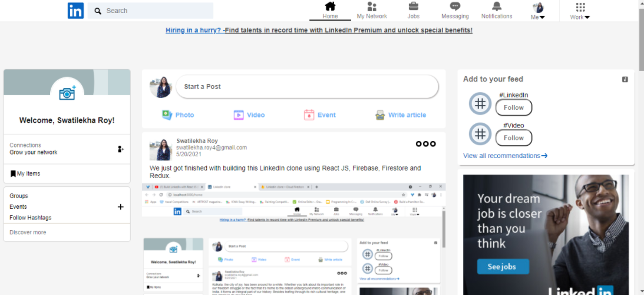
Task: Click the info icon in Add to your feed
Action: click(x=625, y=80)
